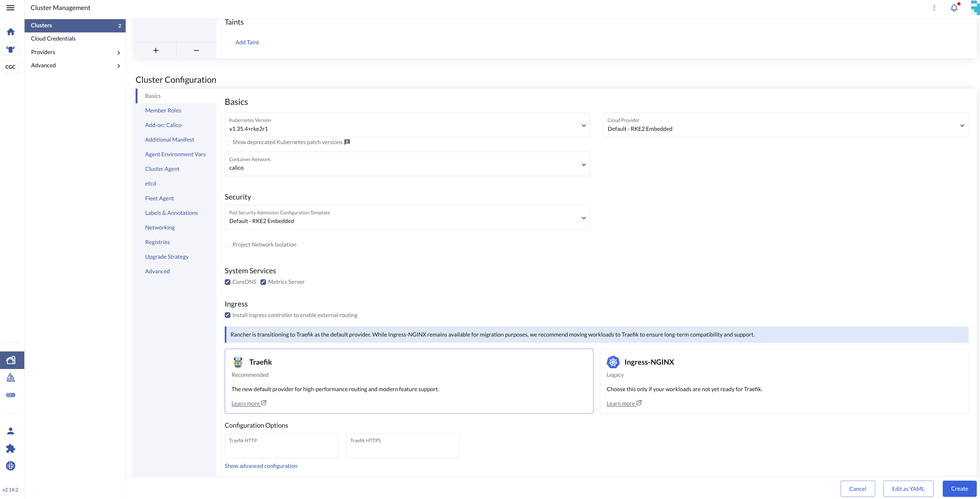
Task: Open the Cloud Provider dropdown
Action: [786, 125]
